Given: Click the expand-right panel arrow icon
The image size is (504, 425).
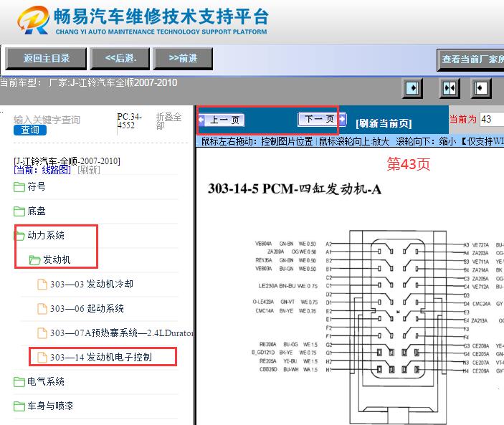Looking at the screenshot, I should 412,88.
